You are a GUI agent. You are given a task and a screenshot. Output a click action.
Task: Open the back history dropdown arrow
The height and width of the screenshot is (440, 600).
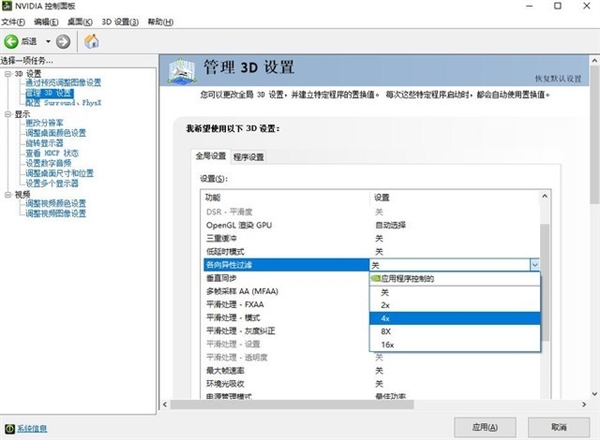tap(48, 41)
